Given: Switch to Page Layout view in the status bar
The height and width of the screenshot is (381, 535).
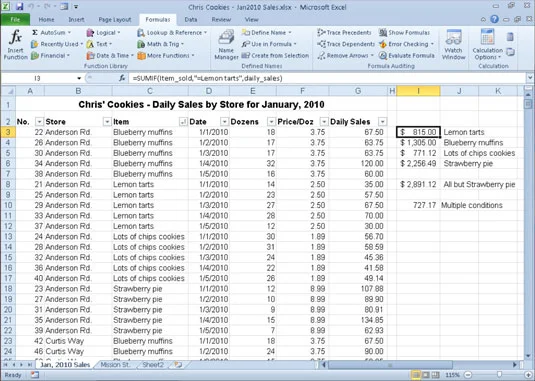Looking at the screenshot, I should click(425, 375).
